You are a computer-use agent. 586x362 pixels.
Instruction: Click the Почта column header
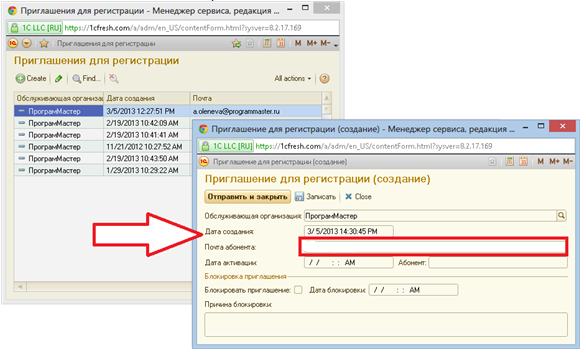point(256,98)
